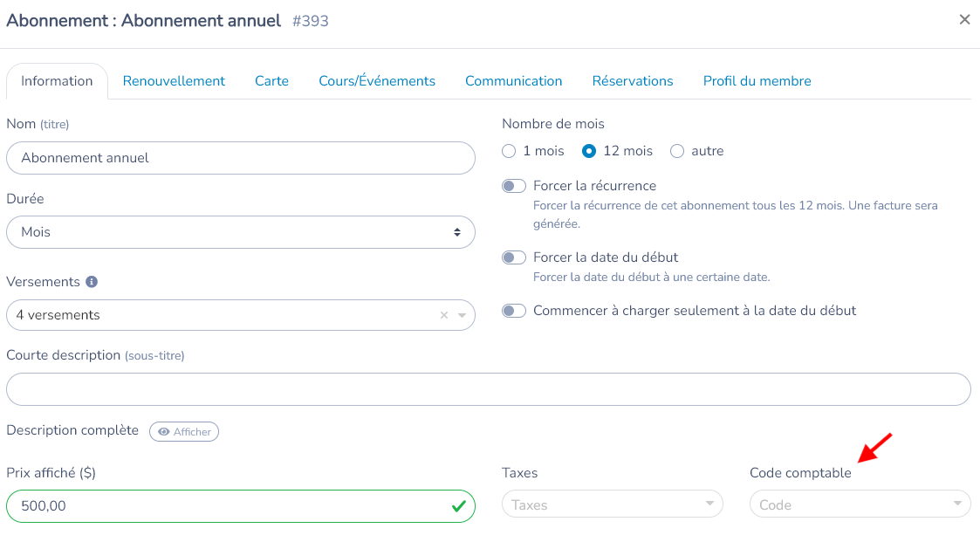Close the Abonnement dialog with the X

click(x=964, y=19)
